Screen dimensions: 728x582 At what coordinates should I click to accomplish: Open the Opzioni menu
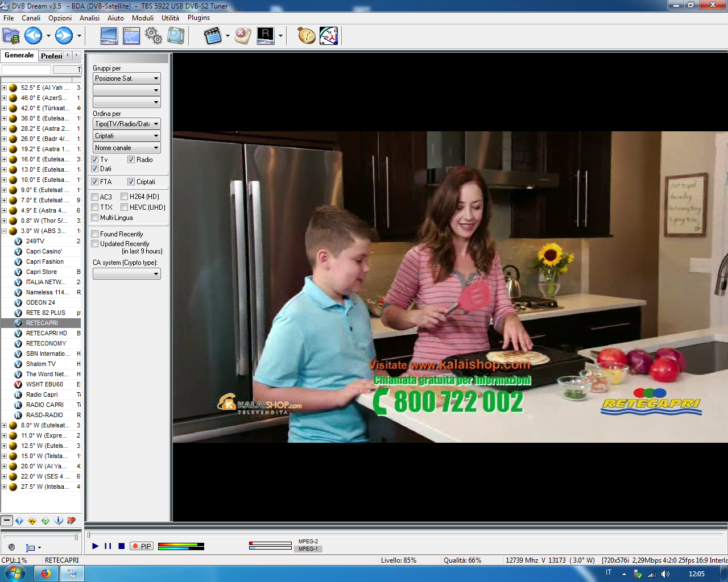click(x=60, y=18)
